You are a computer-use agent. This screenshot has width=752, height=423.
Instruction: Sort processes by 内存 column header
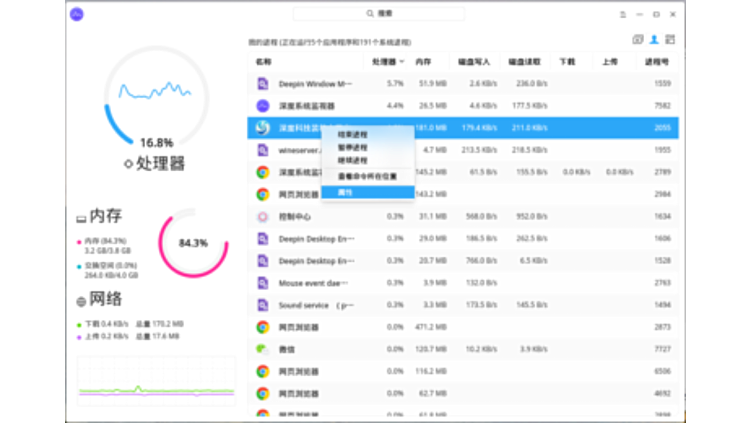tap(423, 61)
